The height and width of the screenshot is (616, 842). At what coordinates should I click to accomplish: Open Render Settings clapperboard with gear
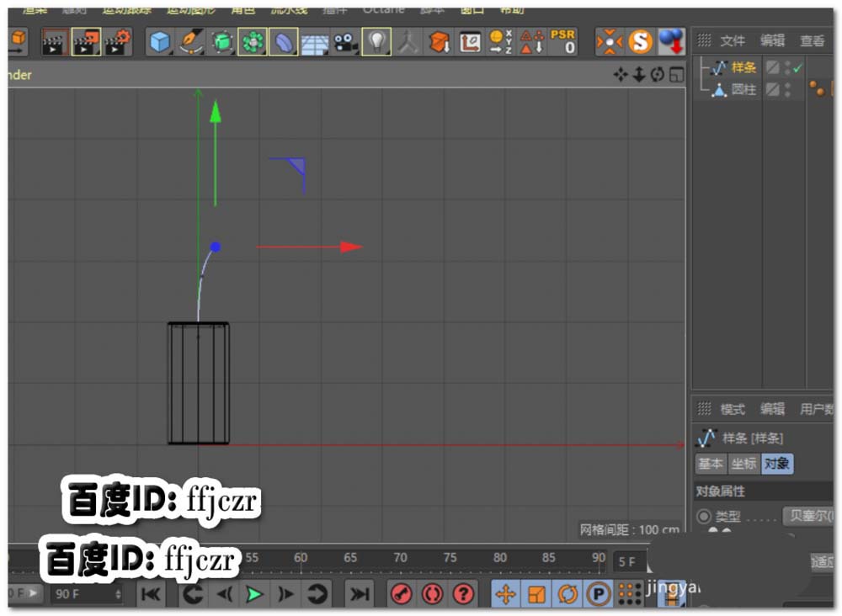[118, 42]
